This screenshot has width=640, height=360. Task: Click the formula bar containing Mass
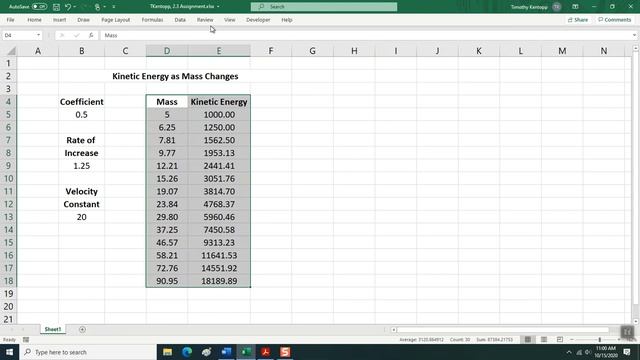pyautogui.click(x=365, y=35)
